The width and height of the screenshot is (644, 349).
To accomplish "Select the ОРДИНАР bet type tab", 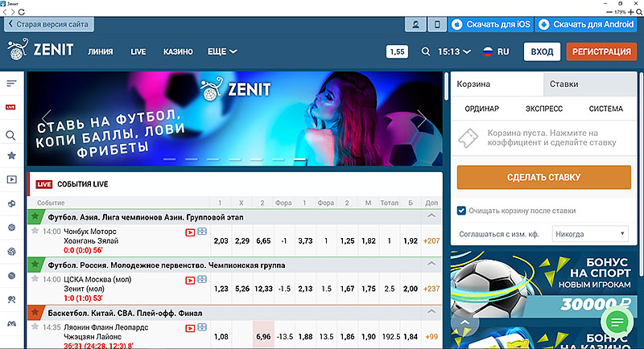I will click(x=481, y=109).
